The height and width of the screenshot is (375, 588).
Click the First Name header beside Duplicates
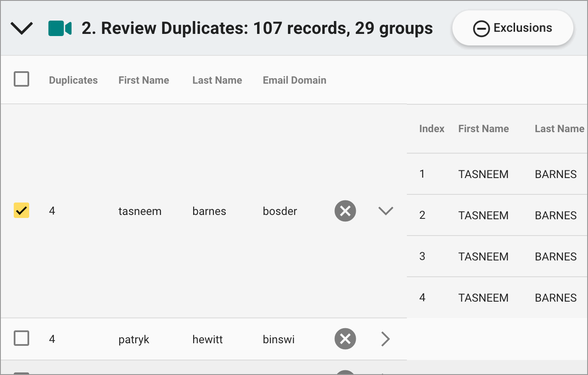point(144,80)
